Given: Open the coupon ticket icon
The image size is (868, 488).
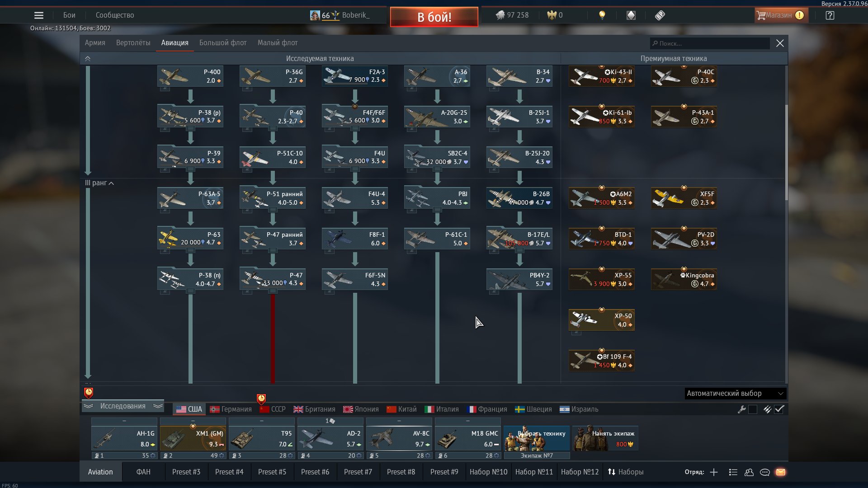Looking at the screenshot, I should [x=660, y=15].
